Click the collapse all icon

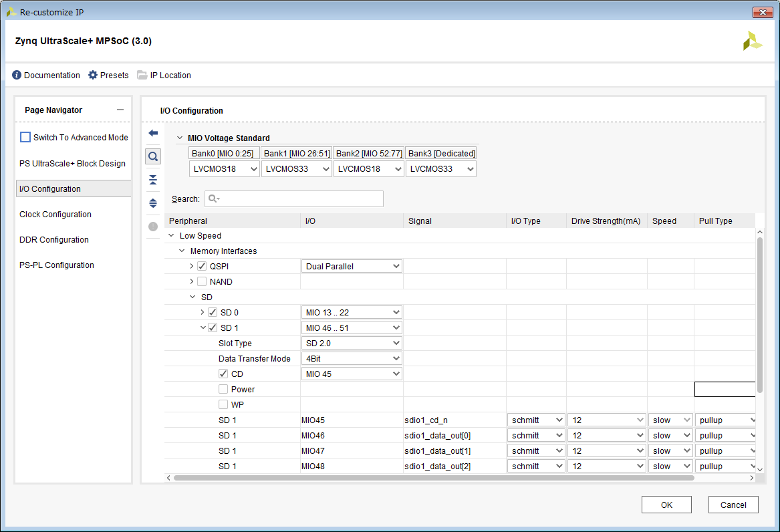coord(153,180)
